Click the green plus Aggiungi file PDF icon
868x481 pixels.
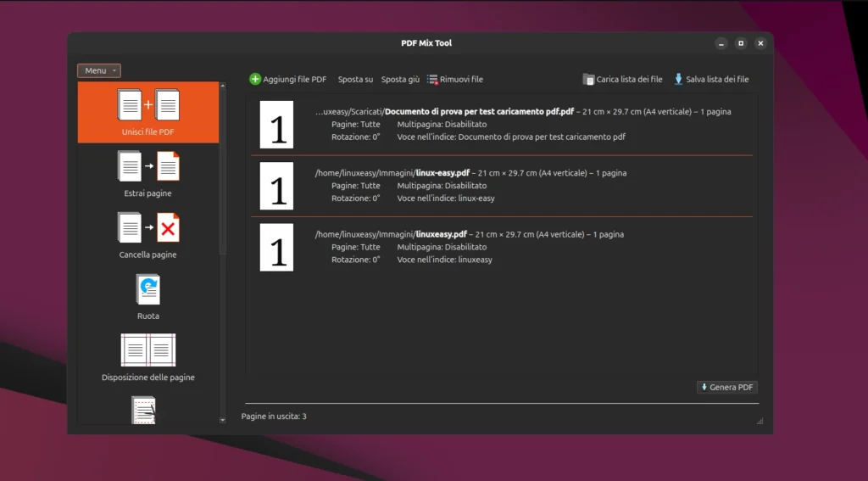[x=254, y=79]
